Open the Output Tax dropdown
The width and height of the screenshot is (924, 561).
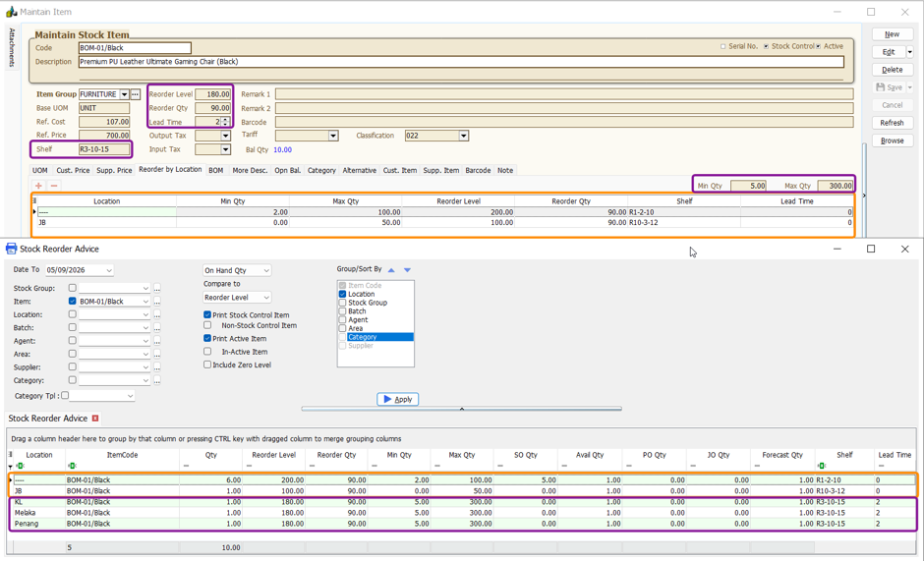tap(226, 136)
